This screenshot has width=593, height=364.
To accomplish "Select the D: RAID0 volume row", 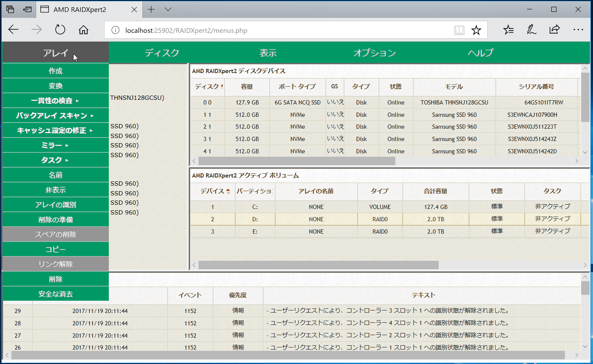I will [x=390, y=219].
